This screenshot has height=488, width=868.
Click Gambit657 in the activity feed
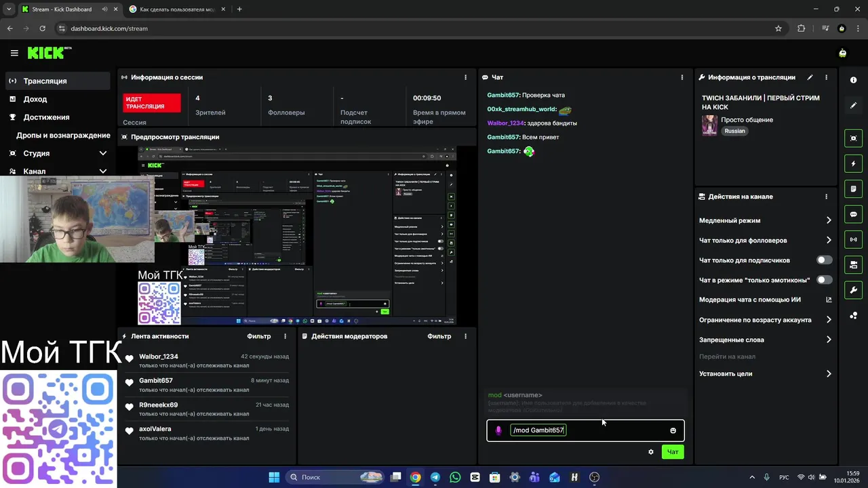click(x=156, y=381)
